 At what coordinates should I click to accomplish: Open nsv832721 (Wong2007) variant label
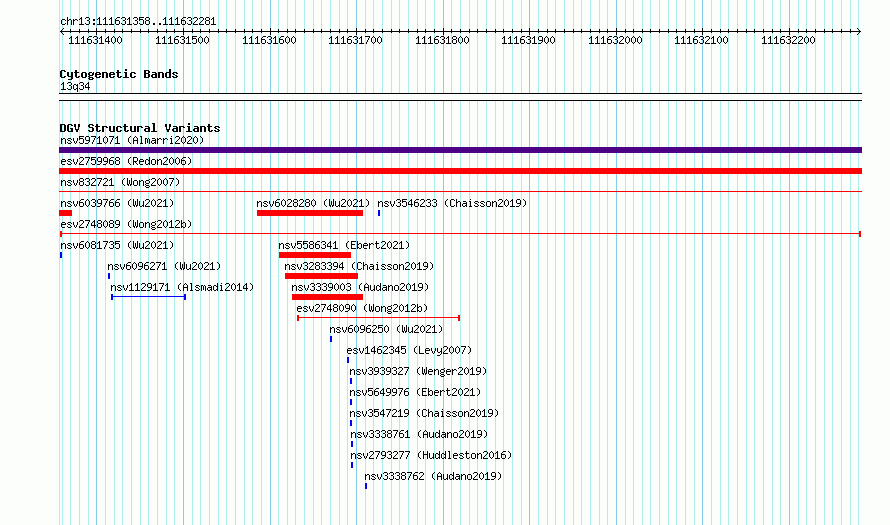click(120, 182)
